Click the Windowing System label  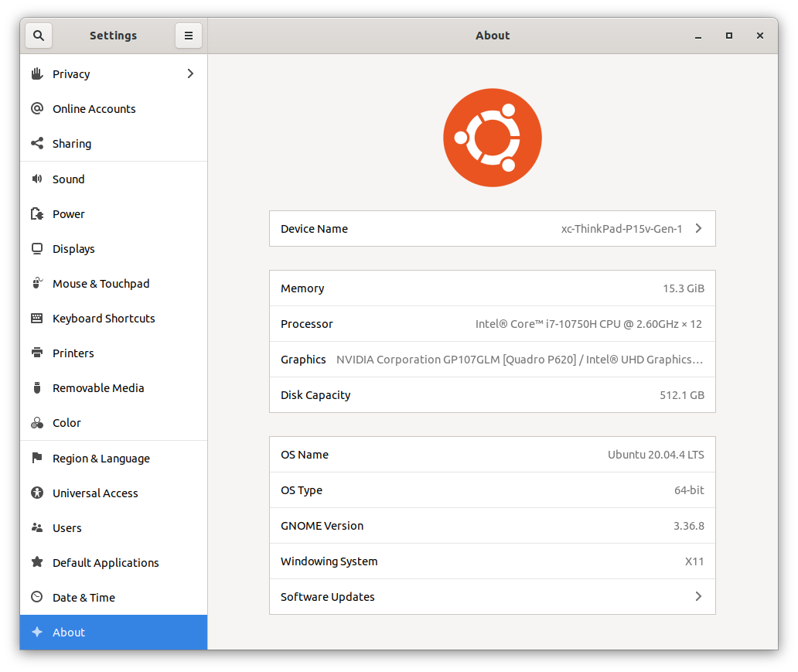coord(329,561)
